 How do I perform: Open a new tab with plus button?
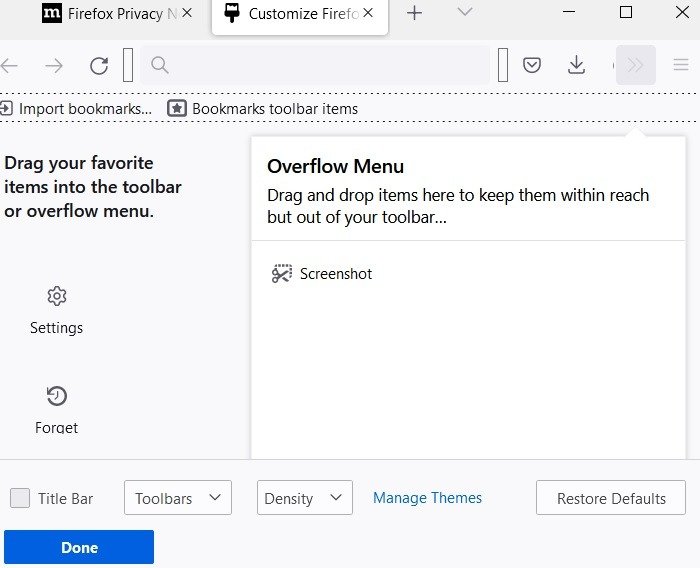point(414,13)
